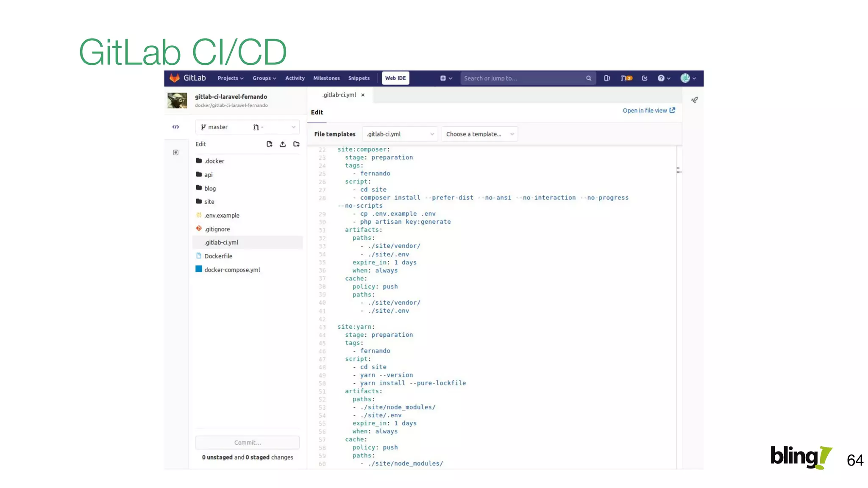Click the Upload file icon
This screenshot has height=488, width=868.
coord(283,144)
